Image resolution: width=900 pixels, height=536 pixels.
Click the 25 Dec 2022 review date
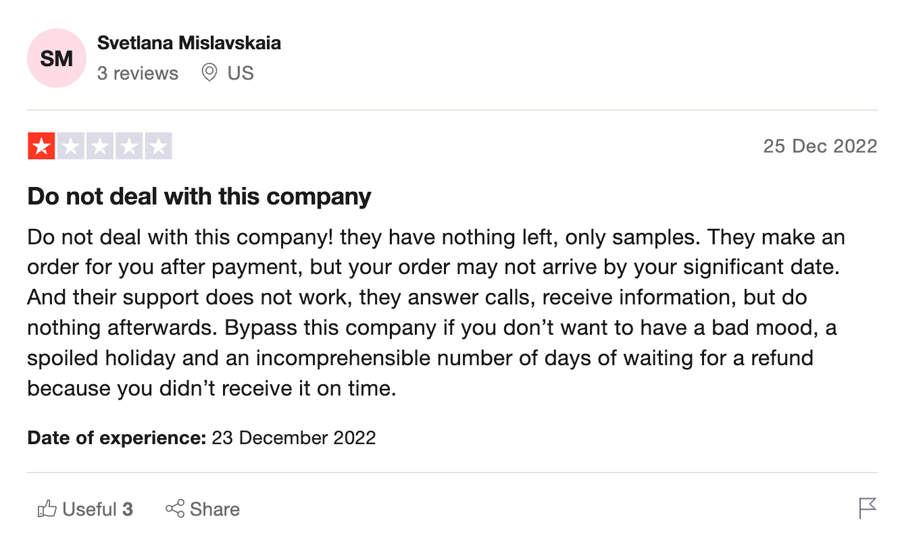pos(820,146)
